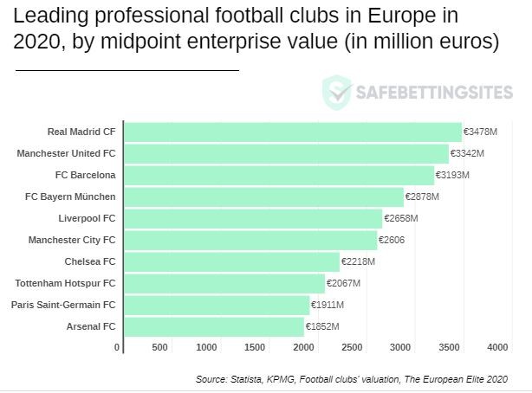The image size is (532, 393).
Task: Select the Manchester United FC bar
Action: click(286, 153)
